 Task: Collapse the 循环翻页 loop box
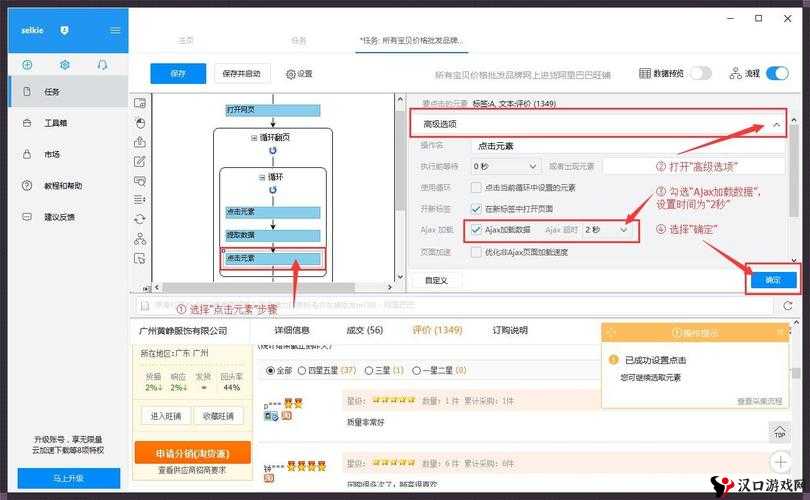(254, 138)
